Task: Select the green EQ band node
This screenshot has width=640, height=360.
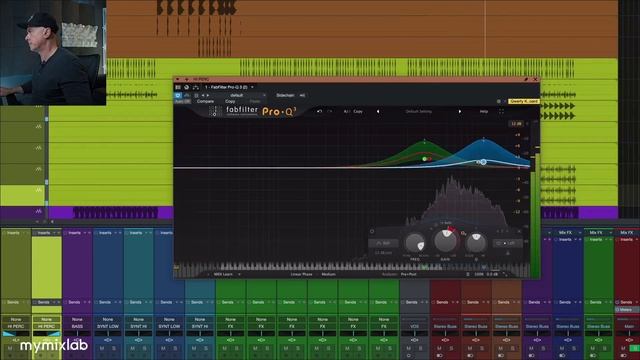Action: (424, 159)
